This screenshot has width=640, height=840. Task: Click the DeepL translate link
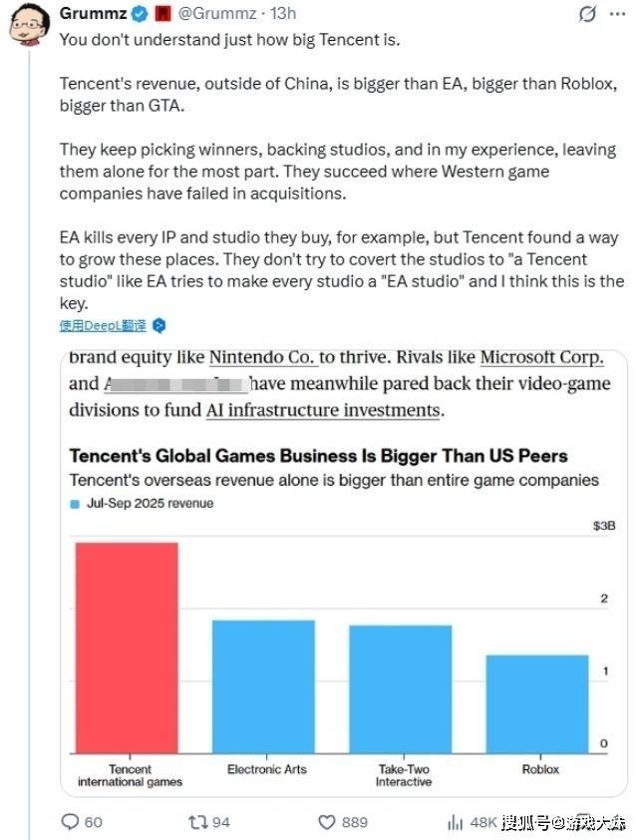(103, 326)
